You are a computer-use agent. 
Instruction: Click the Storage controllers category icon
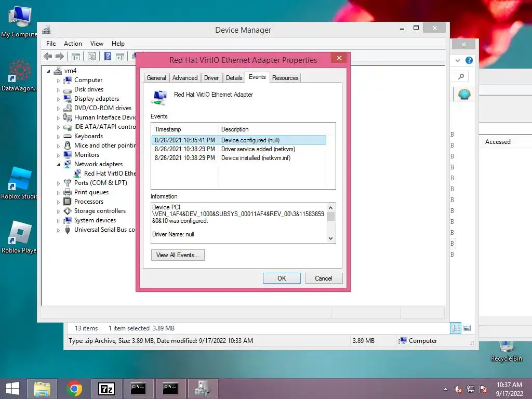[68, 211]
